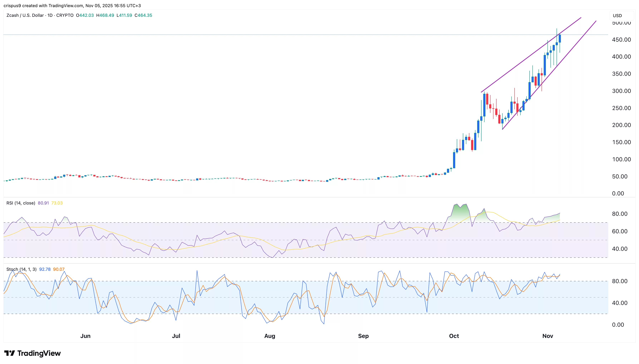The width and height of the screenshot is (639, 364).
Task: Click the blue Stoch value 92.78
Action: pos(45,269)
